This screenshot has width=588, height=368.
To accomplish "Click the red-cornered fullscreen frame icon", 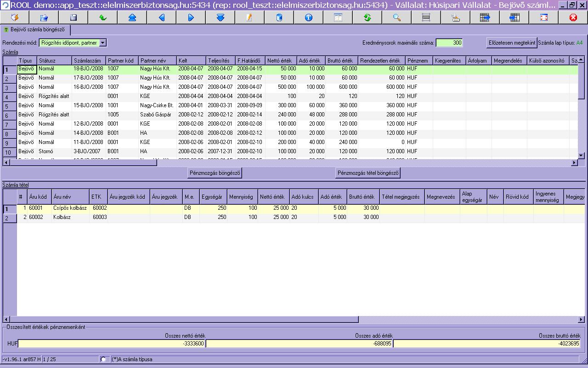I will click(x=544, y=17).
